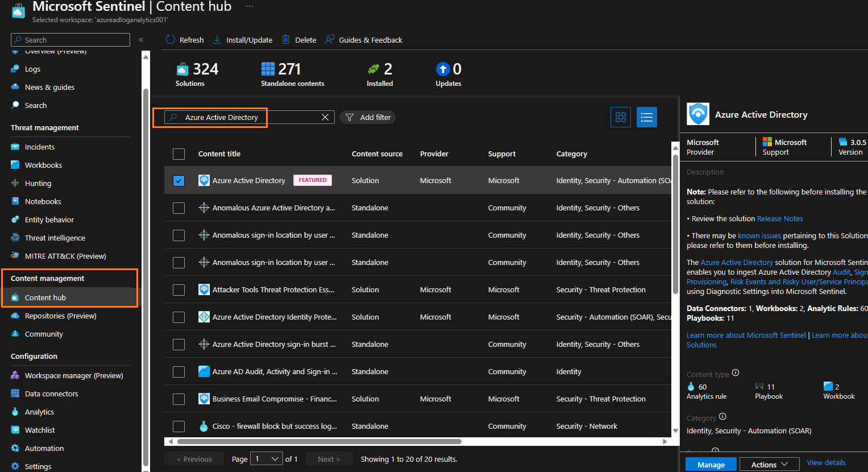868x472 pixels.
Task: Open the View details link
Action: (x=826, y=462)
